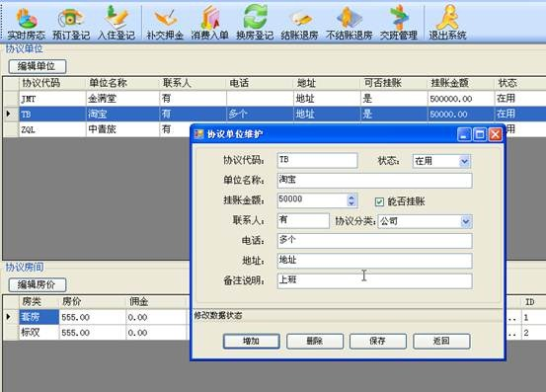This screenshot has width=546, height=392.
Task: Expand the 状态 dropdown
Action: (464, 161)
